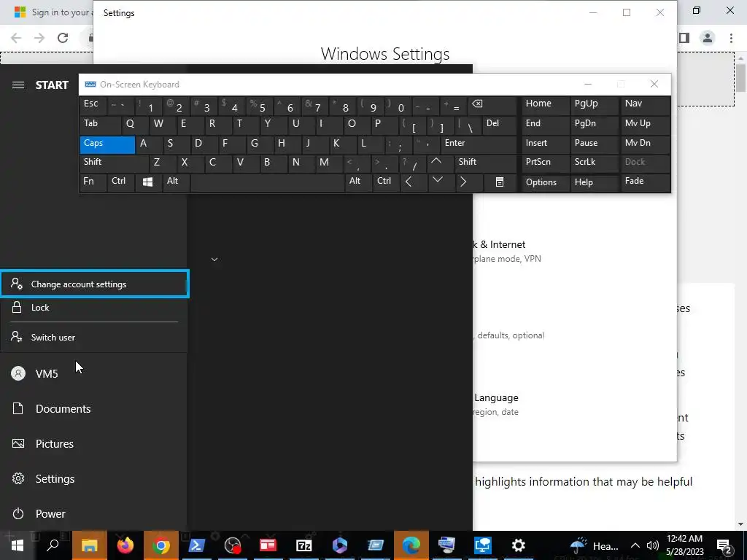Toggle Fn key on On-Screen Keyboard
Screen dimensions: 747x560
point(93,182)
